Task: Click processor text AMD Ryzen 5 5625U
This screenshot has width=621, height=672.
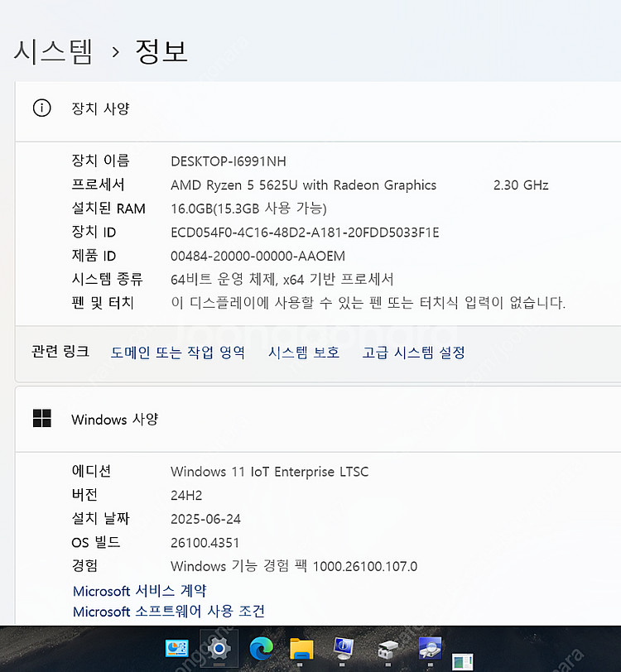Action: [234, 185]
